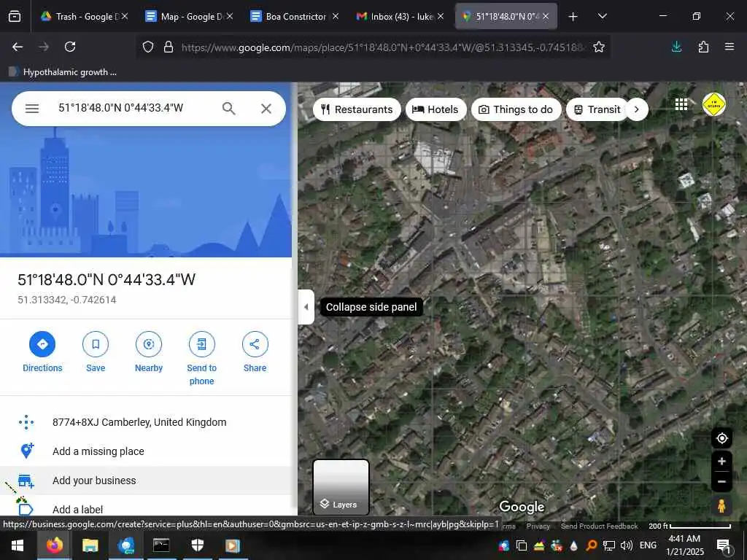The height and width of the screenshot is (560, 747).
Task: Open the Downloads panel
Action: 676,47
